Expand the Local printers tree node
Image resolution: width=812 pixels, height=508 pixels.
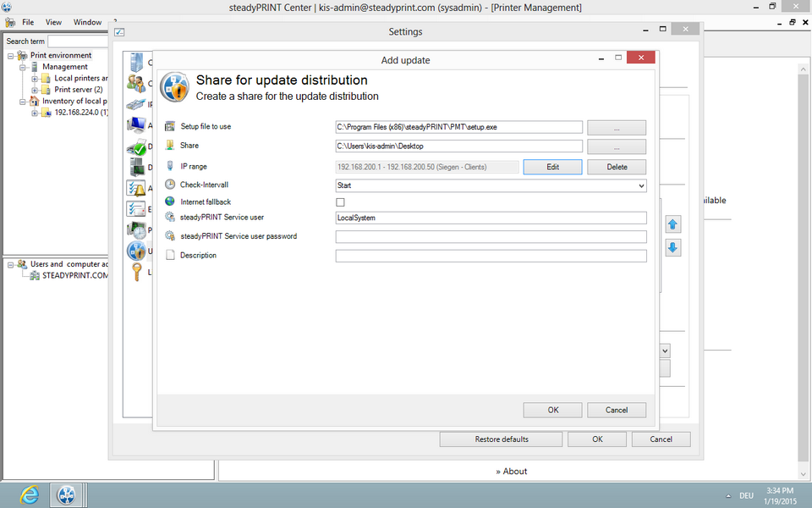point(35,78)
